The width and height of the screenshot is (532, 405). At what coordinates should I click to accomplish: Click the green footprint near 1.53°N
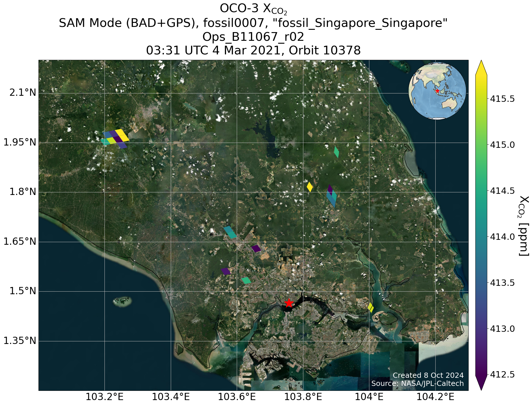(246, 280)
